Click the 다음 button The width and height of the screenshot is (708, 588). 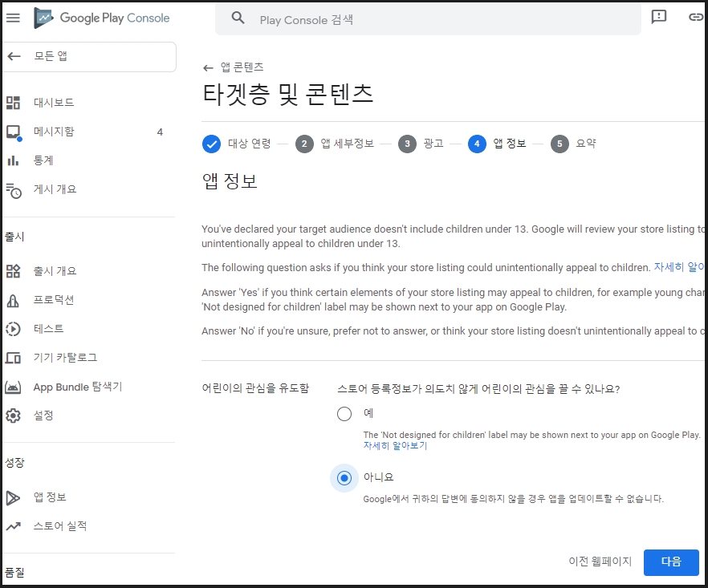(x=671, y=562)
